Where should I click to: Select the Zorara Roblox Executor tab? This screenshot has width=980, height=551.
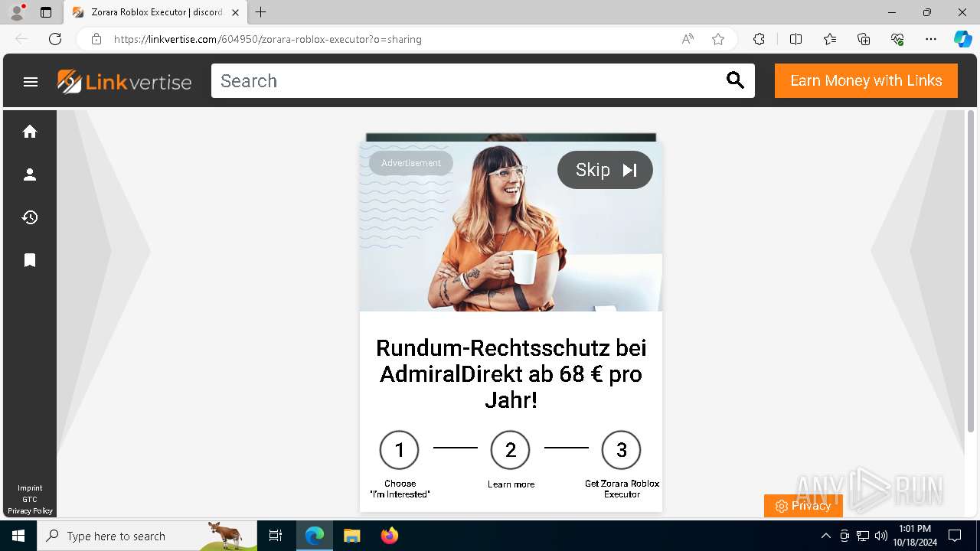tap(155, 12)
